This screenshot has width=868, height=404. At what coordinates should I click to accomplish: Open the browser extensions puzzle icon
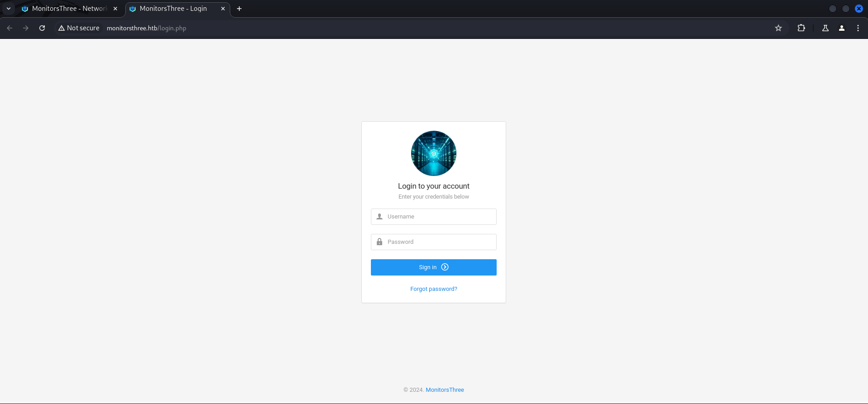tap(801, 28)
